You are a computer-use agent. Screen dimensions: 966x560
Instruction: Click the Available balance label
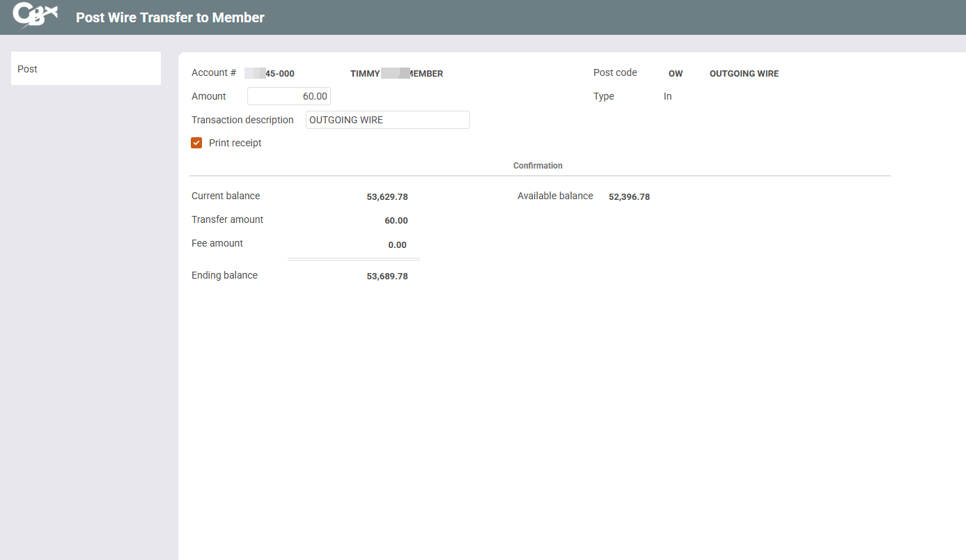coord(555,196)
